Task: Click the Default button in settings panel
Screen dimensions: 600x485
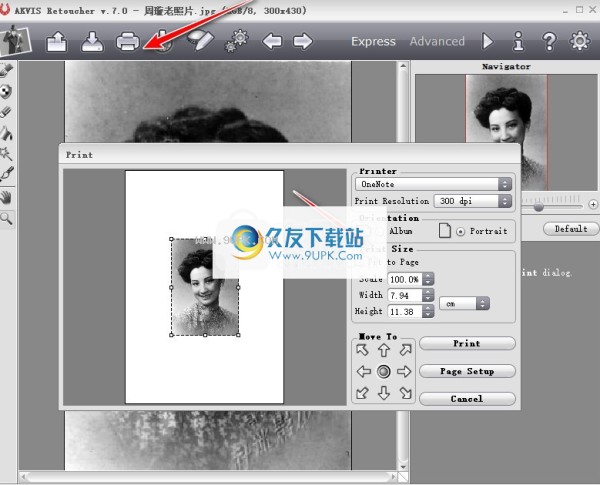Action: (x=571, y=229)
